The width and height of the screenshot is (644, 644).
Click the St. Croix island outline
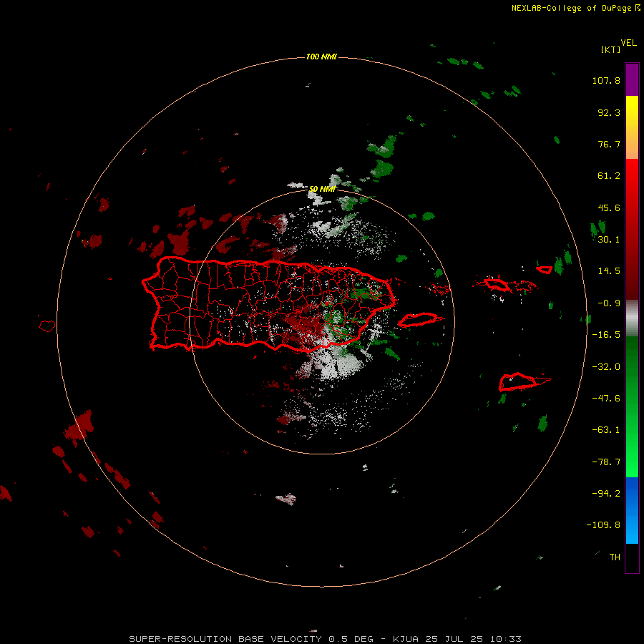point(517,382)
